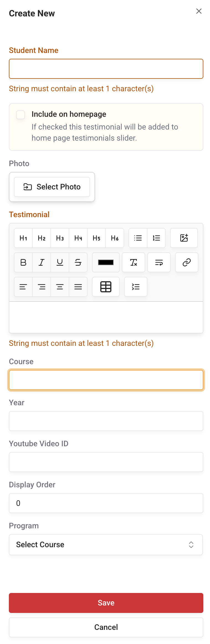
Task: Insert a numbered list
Action: (x=156, y=238)
